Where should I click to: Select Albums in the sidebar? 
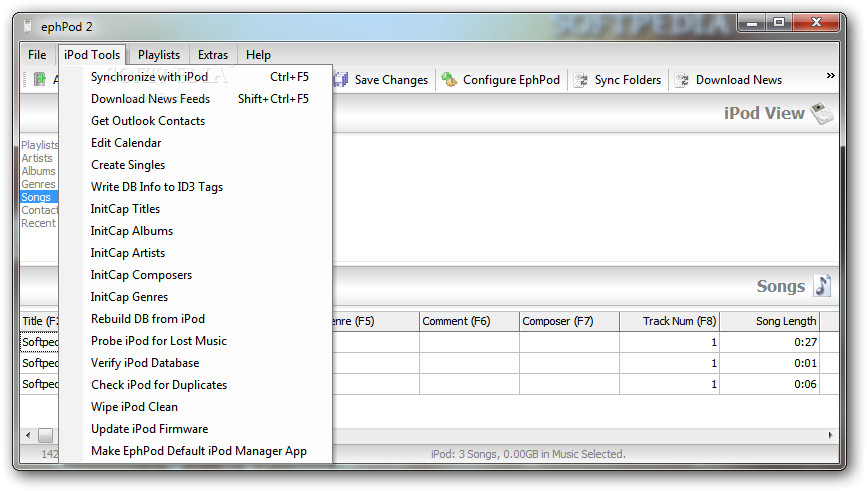point(38,171)
